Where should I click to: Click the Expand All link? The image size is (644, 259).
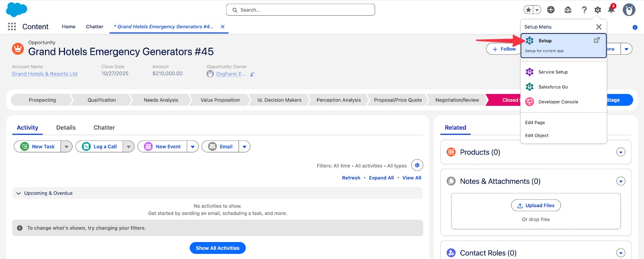381,178
